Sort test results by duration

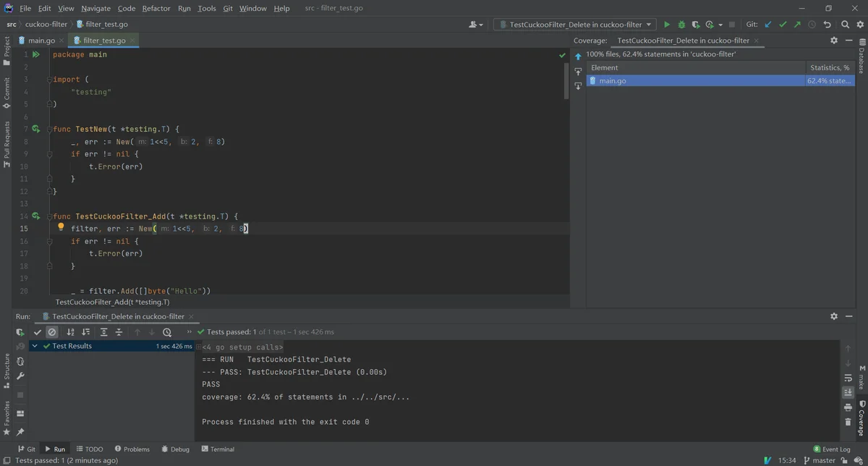pyautogui.click(x=86, y=332)
